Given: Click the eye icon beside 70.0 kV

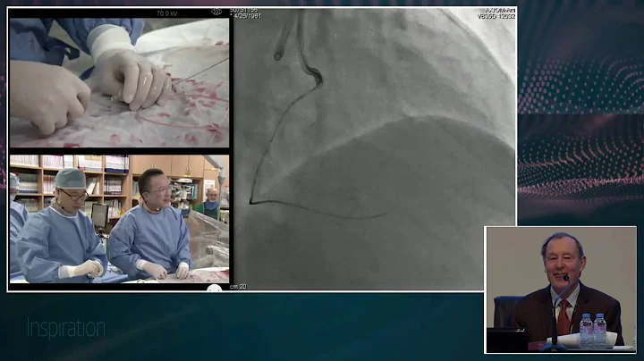Looking at the screenshot, I should click(x=216, y=12).
